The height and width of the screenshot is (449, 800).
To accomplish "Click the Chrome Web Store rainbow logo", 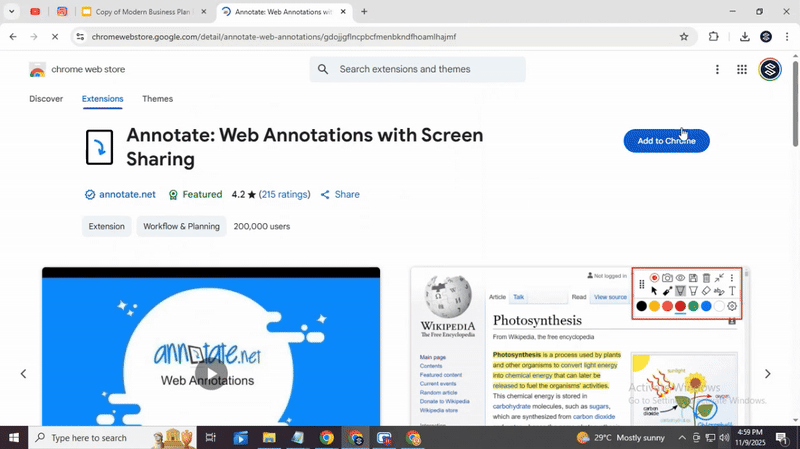I will pyautogui.click(x=37, y=70).
